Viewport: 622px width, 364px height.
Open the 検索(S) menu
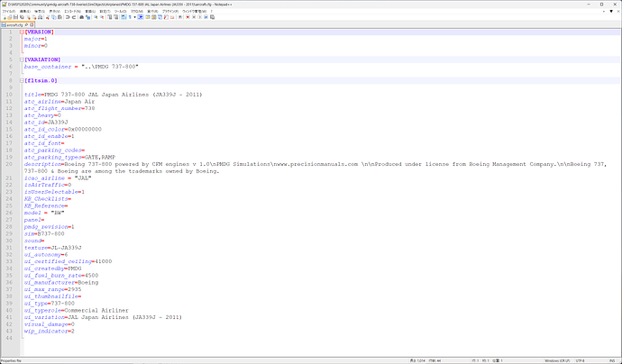pos(40,11)
